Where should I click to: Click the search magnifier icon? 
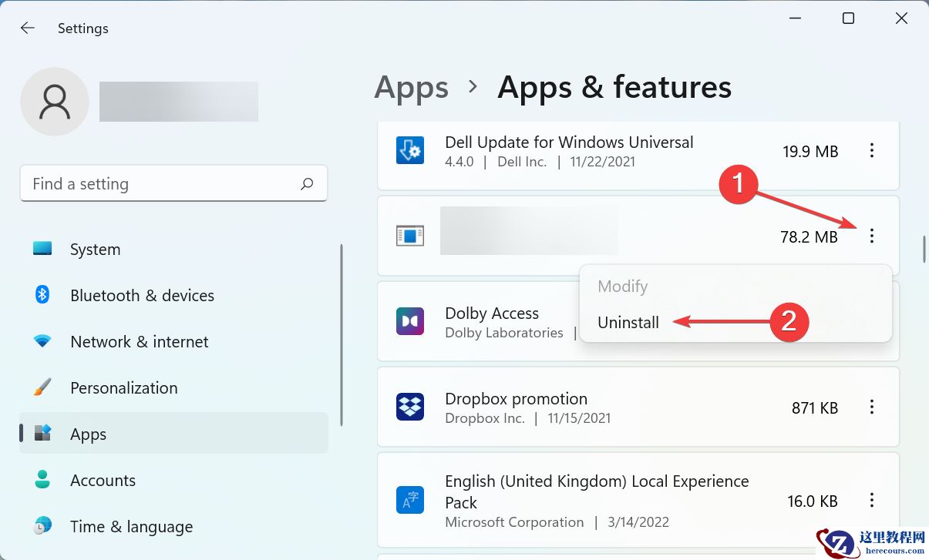pyautogui.click(x=307, y=184)
